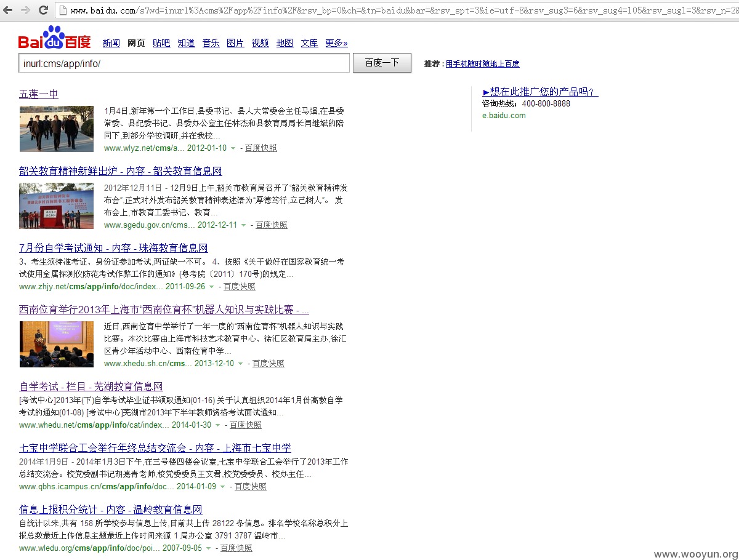Select the www.zhjy.net/cms/app/info/doc/index URL
This screenshot has width=739, height=560.
pos(91,287)
